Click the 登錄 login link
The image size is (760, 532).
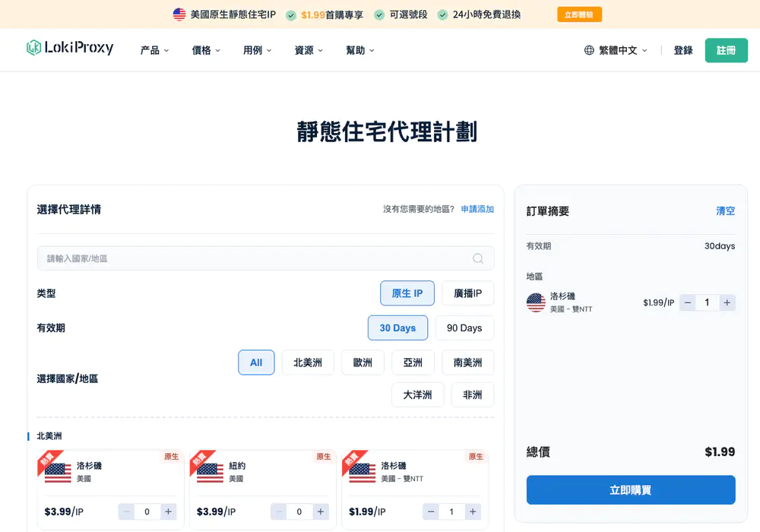click(683, 50)
